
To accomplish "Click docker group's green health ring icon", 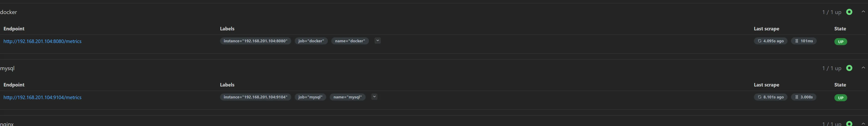I will click(849, 12).
